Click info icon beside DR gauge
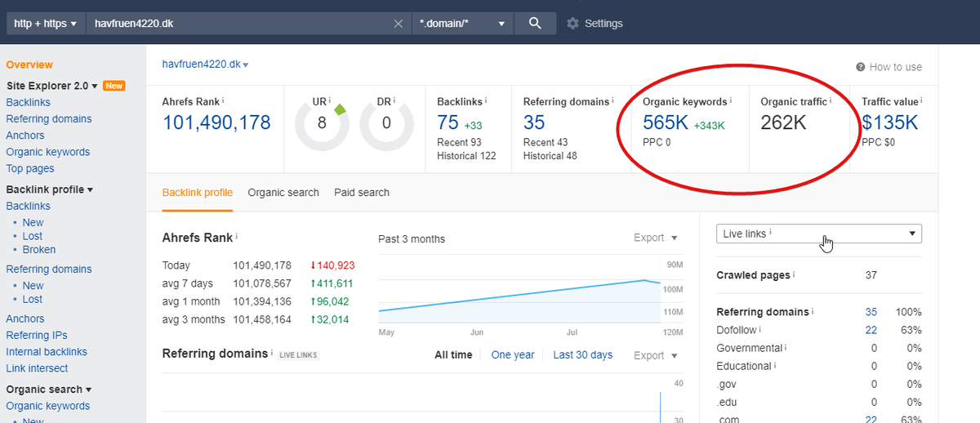 395,101
